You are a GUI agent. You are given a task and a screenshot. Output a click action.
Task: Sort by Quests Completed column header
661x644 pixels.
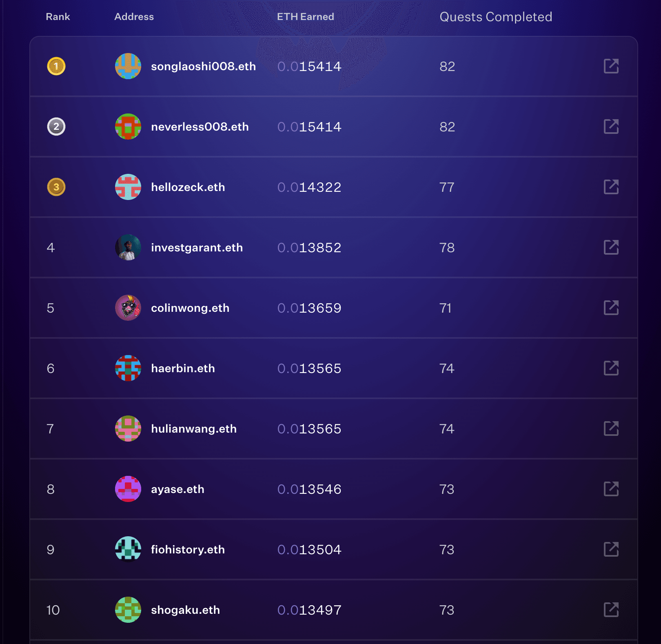[x=496, y=17]
